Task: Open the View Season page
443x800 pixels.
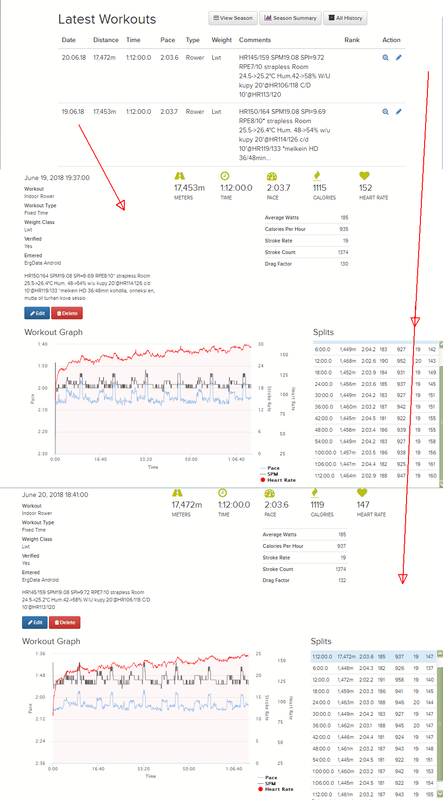Action: tap(233, 18)
